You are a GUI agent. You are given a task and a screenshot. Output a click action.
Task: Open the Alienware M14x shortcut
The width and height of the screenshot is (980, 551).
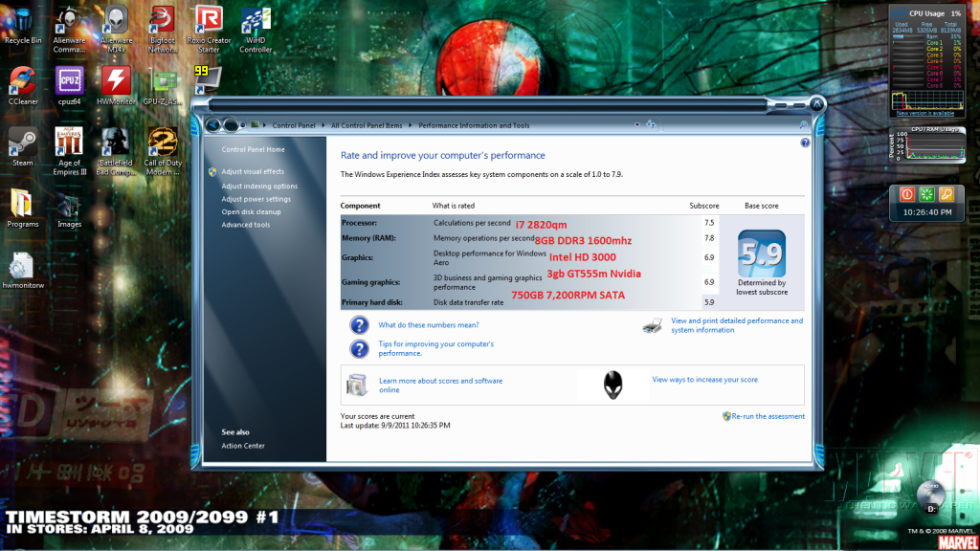point(116,29)
